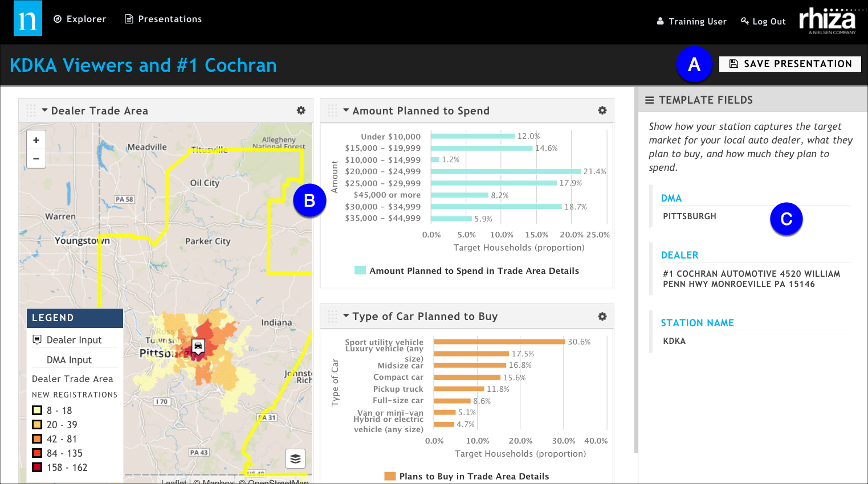This screenshot has height=484, width=868.
Task: Toggle the Template Fields hamburger menu
Action: tap(649, 100)
